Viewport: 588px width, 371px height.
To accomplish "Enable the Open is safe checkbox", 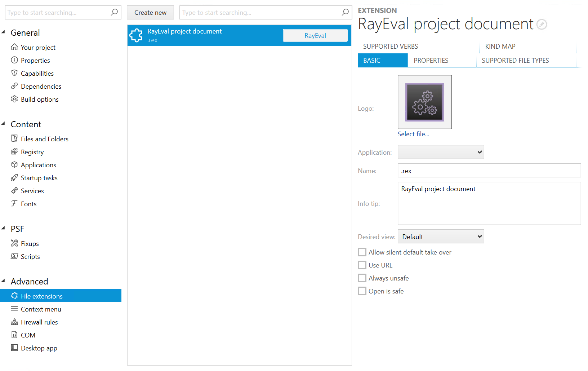I will [x=362, y=291].
